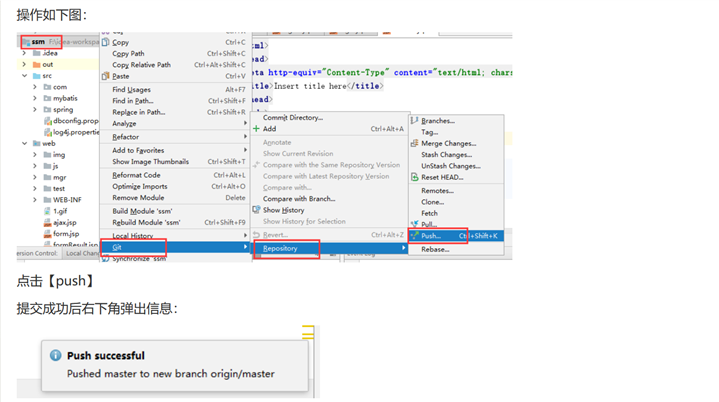
Task: Expand the mybatis folder node
Action: click(x=35, y=98)
